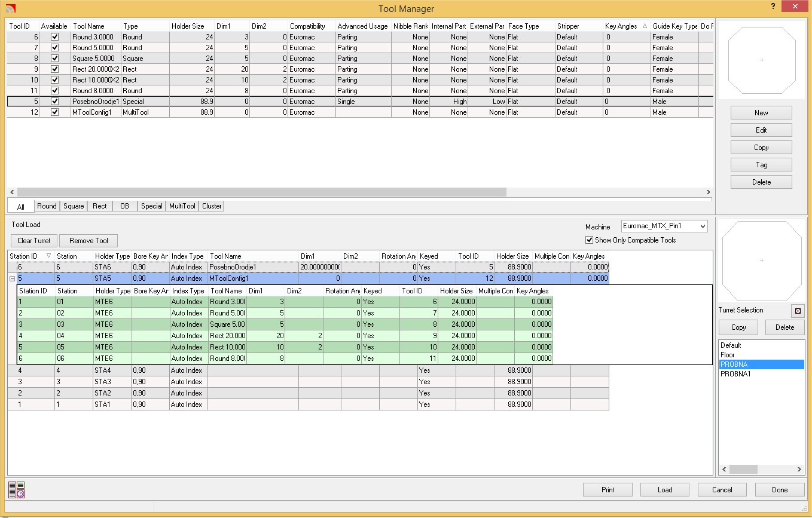Click the add turret icon beside Turret Selection
This screenshot has height=518, width=812.
(798, 311)
